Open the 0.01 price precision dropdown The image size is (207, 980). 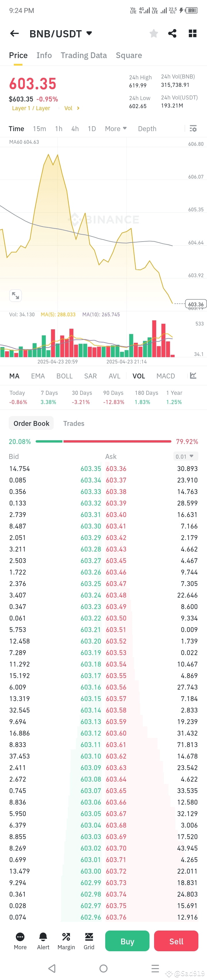tap(185, 456)
